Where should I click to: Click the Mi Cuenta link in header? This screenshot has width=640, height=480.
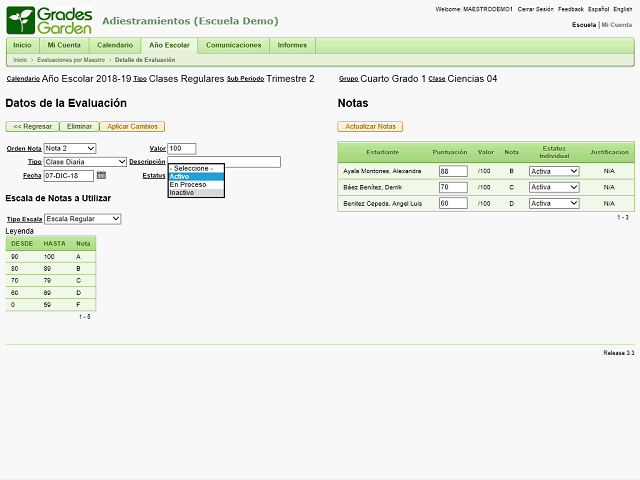point(617,25)
